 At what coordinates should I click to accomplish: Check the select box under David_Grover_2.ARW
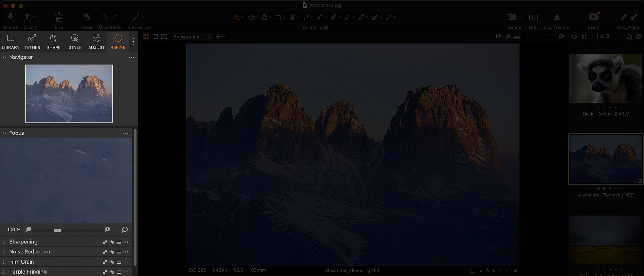point(589,108)
